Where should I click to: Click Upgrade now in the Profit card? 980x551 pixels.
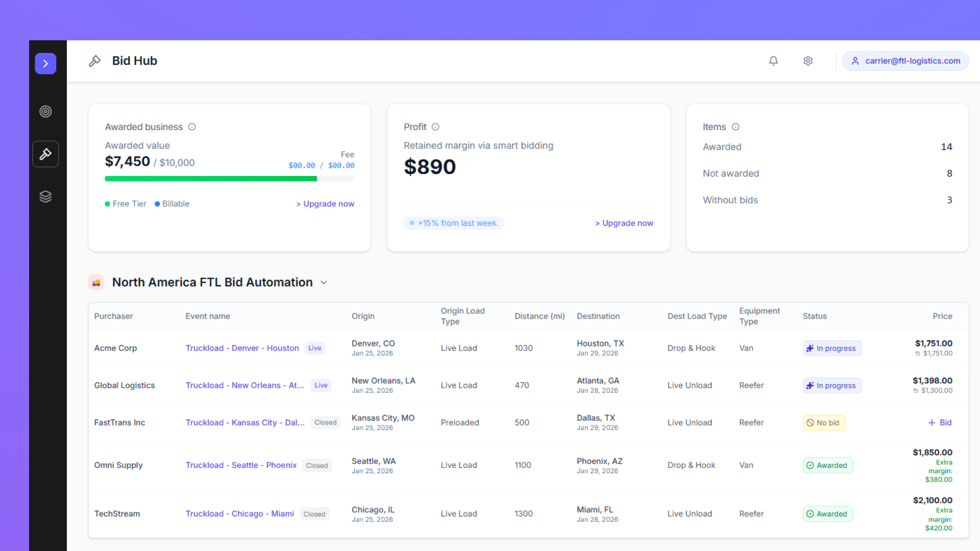624,223
